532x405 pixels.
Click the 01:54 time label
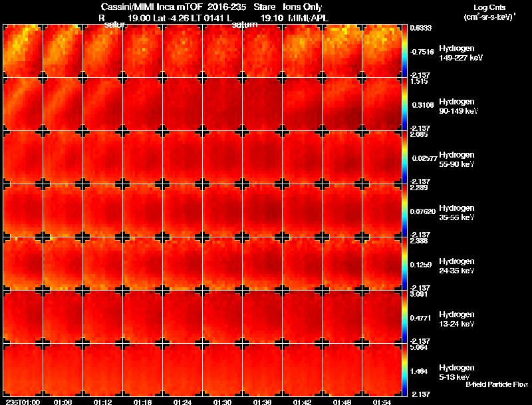382,402
